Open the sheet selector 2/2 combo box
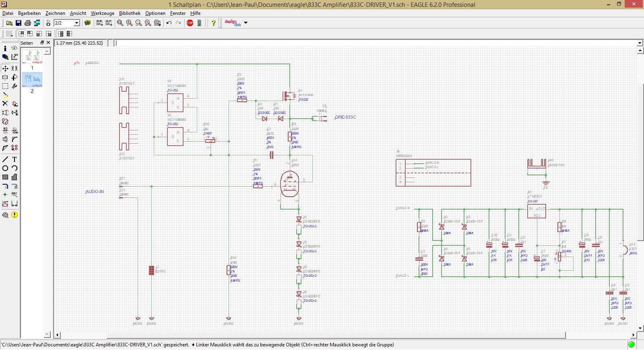Image resolution: width=644 pixels, height=350 pixels. pyautogui.click(x=67, y=23)
